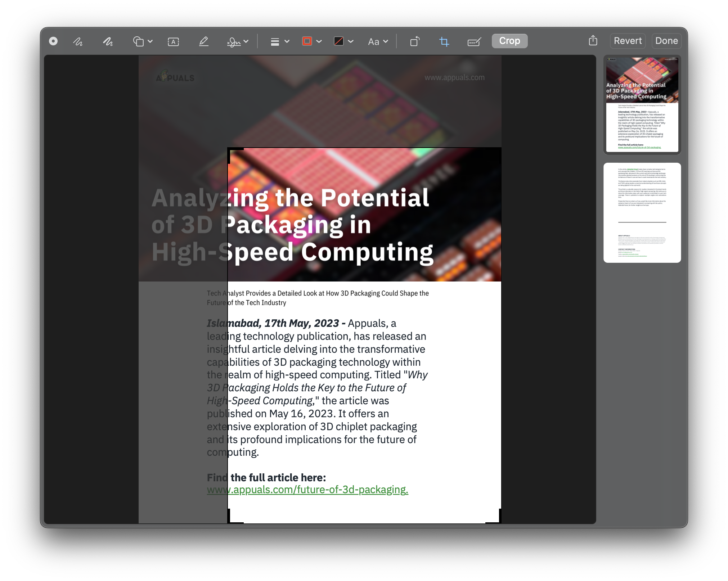Viewport: 728px width, 581px height.
Task: Click the Done button
Action: [x=666, y=41]
